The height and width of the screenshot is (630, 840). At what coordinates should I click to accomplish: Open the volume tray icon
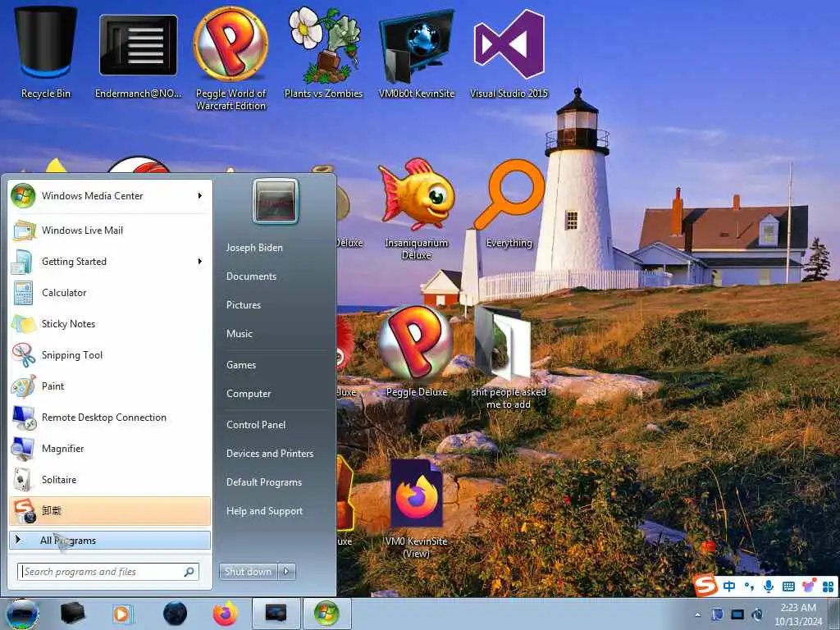pyautogui.click(x=757, y=614)
